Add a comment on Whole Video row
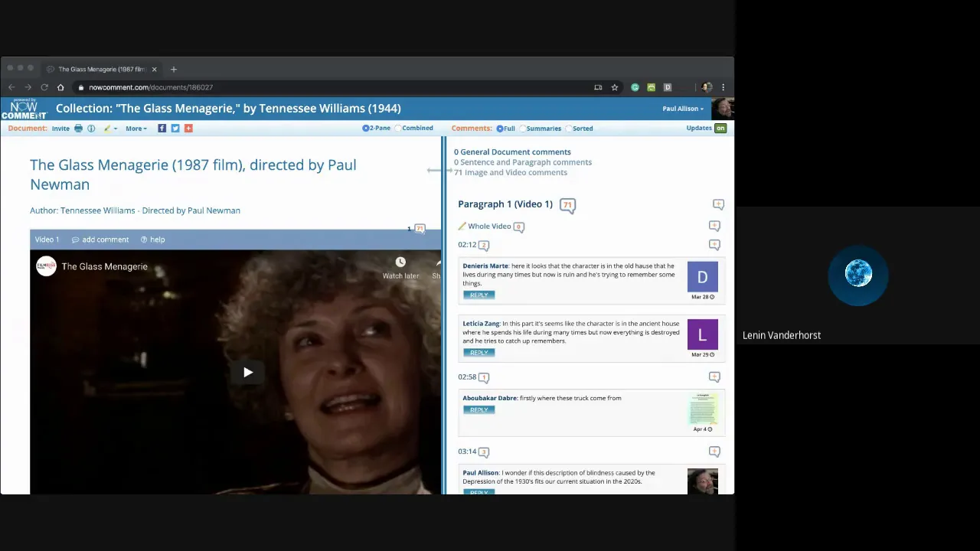Screen dimensions: 980x551 714,226
